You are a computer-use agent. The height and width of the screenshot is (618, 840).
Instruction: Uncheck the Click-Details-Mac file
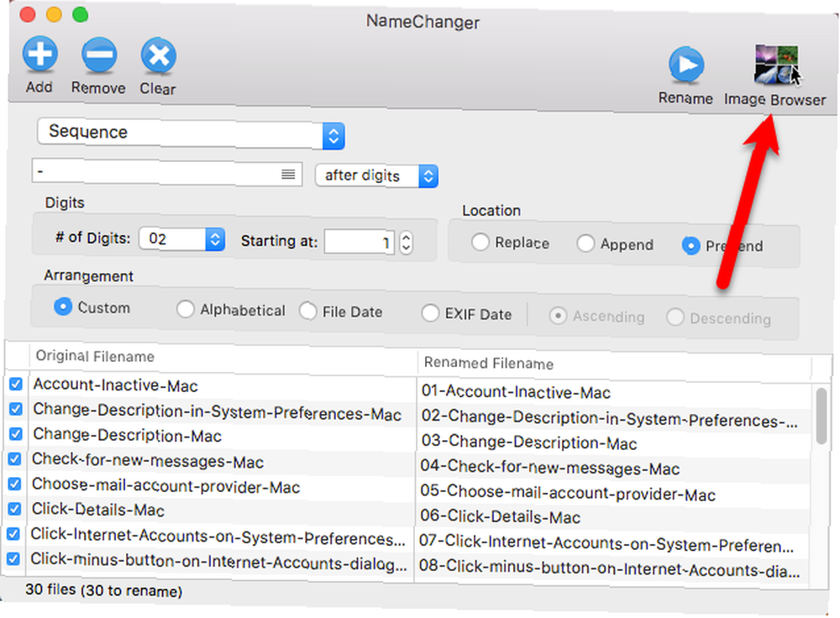(x=14, y=509)
